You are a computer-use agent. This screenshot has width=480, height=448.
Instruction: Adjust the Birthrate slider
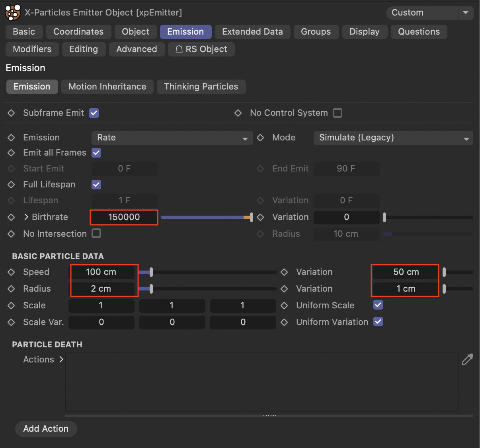(x=207, y=217)
